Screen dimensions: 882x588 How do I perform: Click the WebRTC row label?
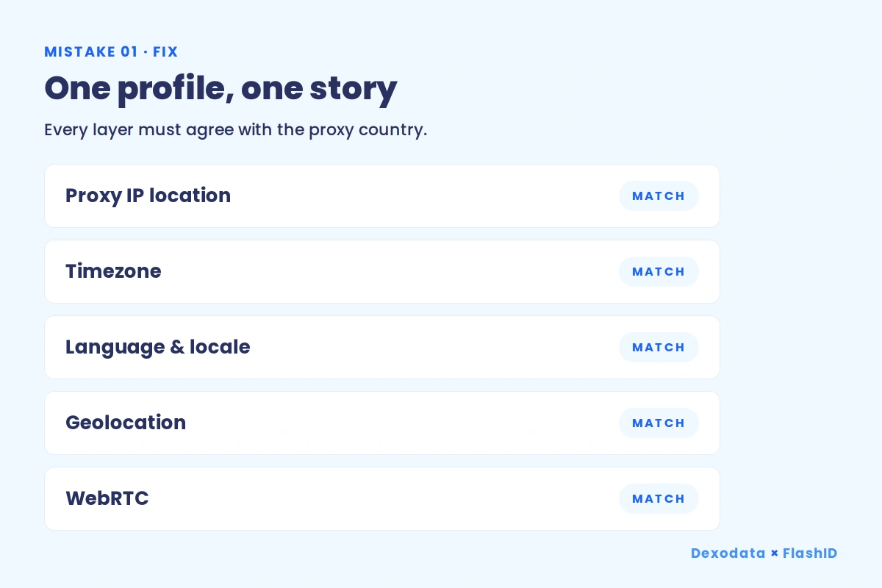click(x=107, y=498)
